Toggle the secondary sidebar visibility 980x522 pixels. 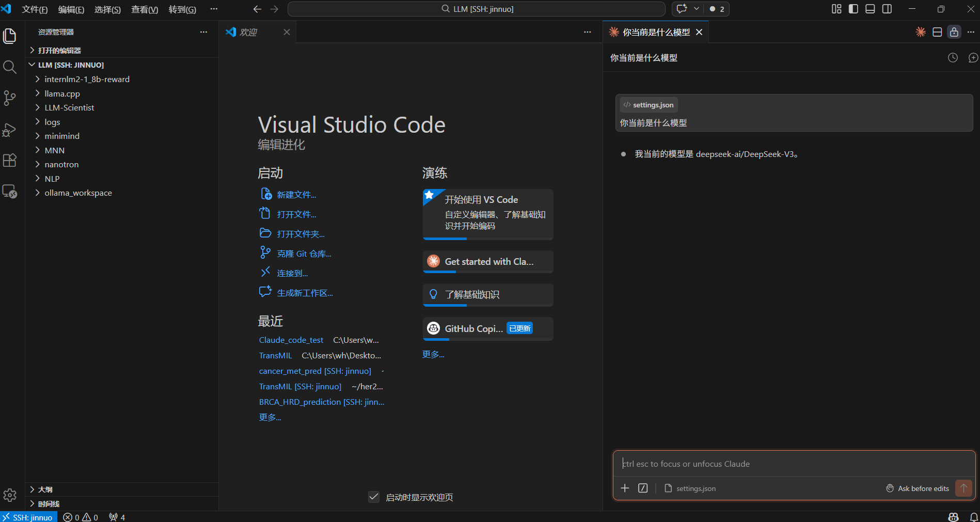(x=887, y=9)
